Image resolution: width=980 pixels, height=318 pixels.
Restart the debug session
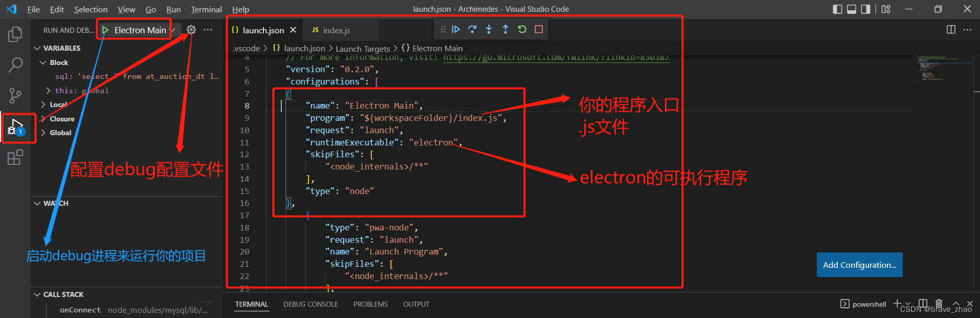(x=522, y=29)
